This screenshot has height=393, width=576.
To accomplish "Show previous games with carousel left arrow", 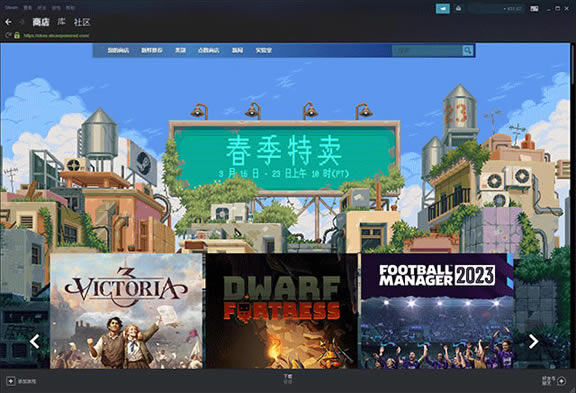I will point(35,342).
